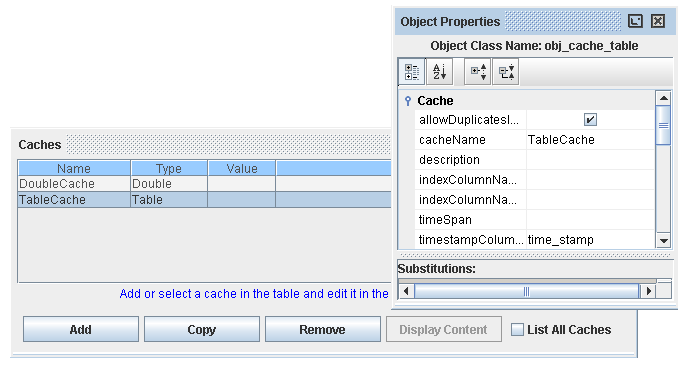Collapse the Cache category key icon
This screenshot has height=368, width=683.
tap(408, 101)
